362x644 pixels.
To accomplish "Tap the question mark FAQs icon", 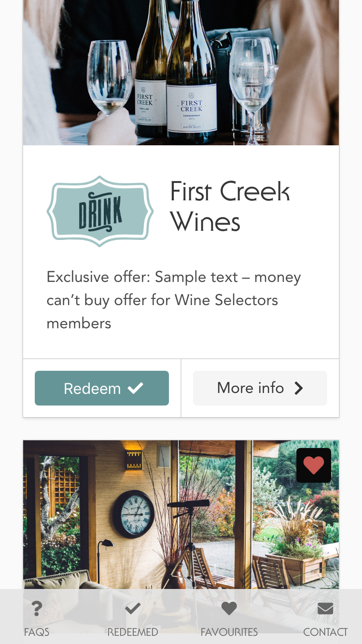I will (37, 609).
